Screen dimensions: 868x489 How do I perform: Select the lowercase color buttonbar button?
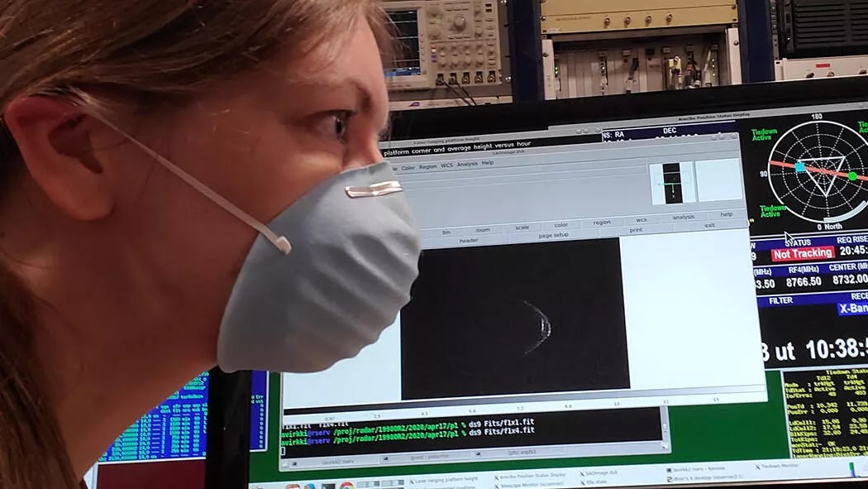click(560, 225)
